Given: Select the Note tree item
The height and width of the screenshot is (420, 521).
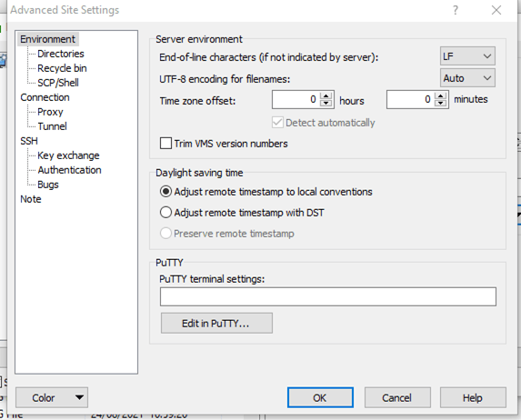Looking at the screenshot, I should [31, 199].
